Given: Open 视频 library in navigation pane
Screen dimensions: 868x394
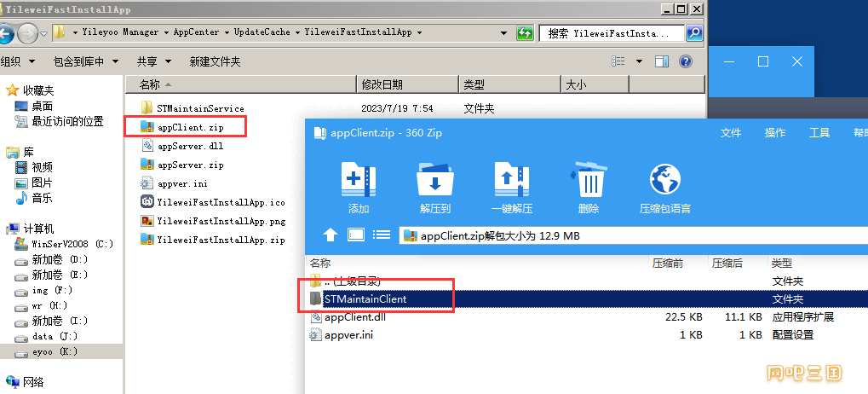Looking at the screenshot, I should click(x=34, y=167).
